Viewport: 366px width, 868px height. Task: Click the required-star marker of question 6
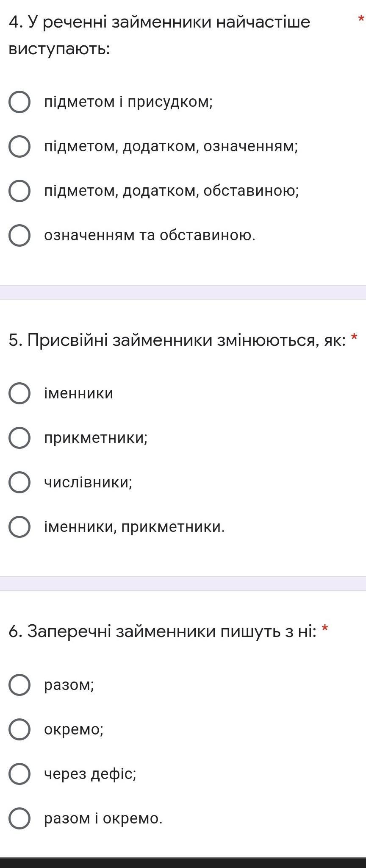point(325,629)
